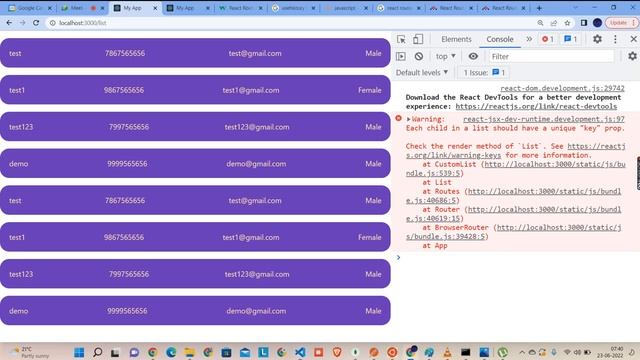Toggle the device toolbar icon in DevTools
640x360 pixels.
pos(418,39)
